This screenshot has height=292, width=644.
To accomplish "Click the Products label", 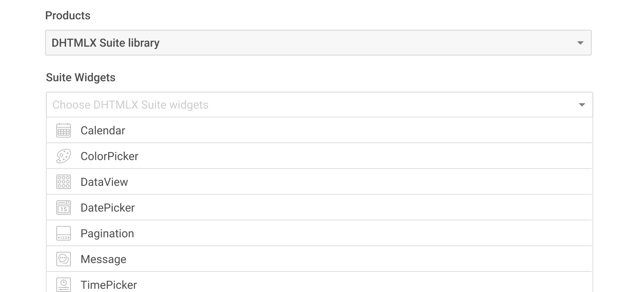I will click(x=68, y=15).
